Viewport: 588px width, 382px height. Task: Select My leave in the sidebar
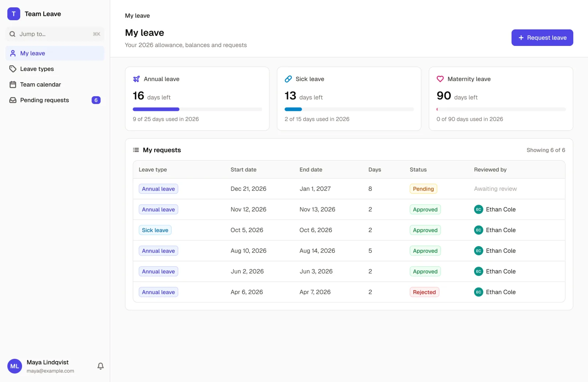[55, 53]
